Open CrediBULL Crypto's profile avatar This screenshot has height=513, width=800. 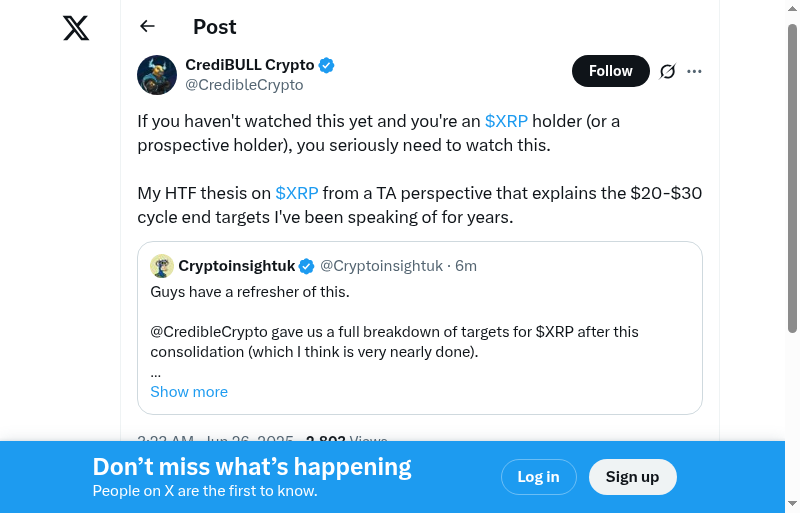point(157,75)
